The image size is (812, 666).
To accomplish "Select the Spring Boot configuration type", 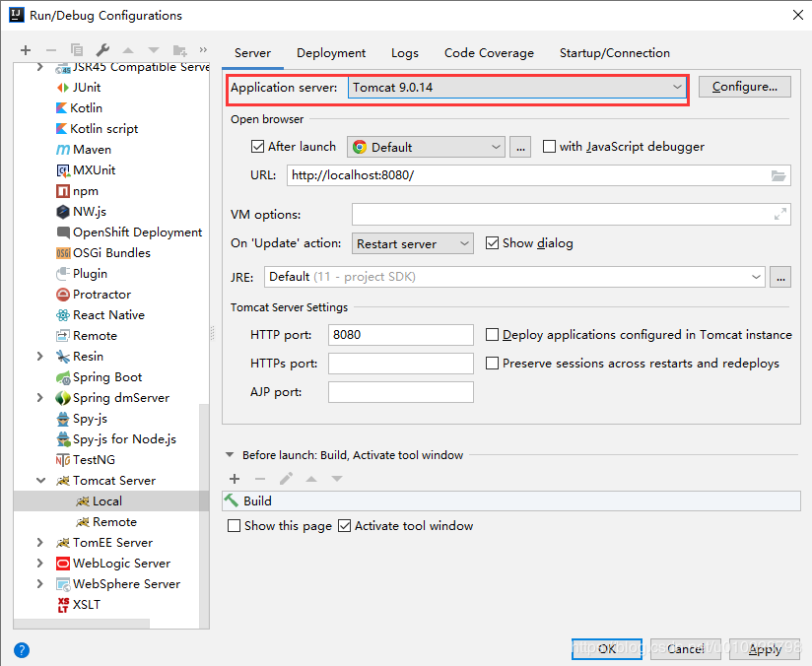I will [107, 377].
